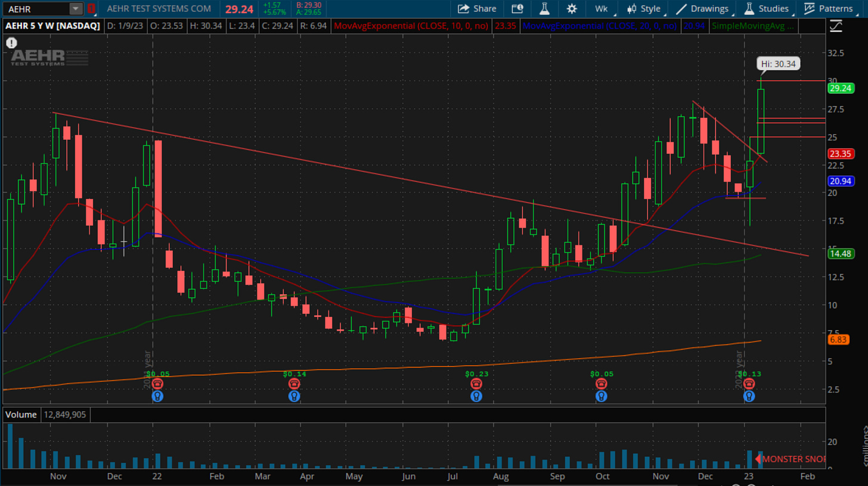Click the exclamation alert icon on chart
868x486 pixels.
click(12, 43)
